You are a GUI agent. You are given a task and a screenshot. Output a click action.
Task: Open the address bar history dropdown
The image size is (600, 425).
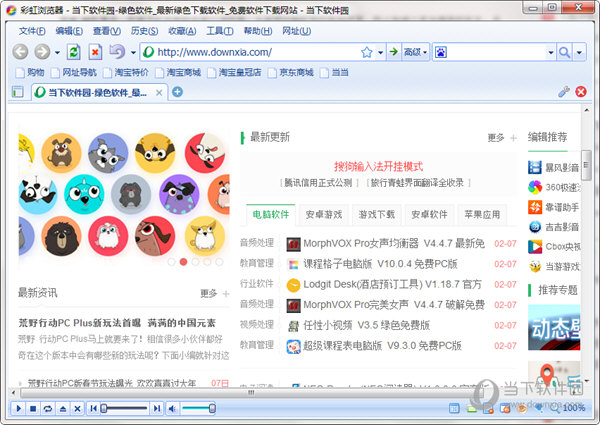pos(380,52)
